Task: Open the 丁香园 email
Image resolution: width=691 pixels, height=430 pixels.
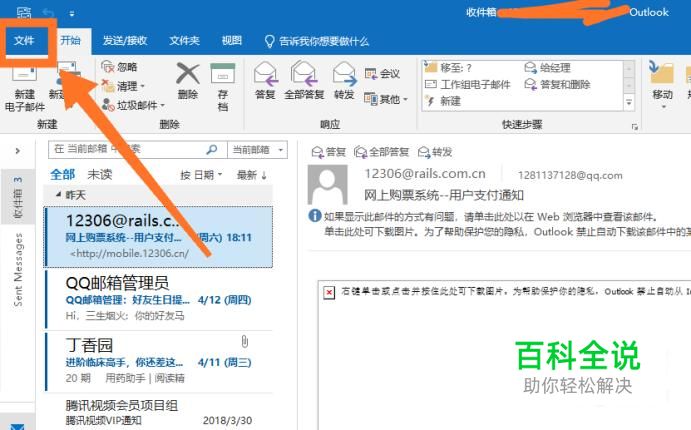Action: (158, 362)
